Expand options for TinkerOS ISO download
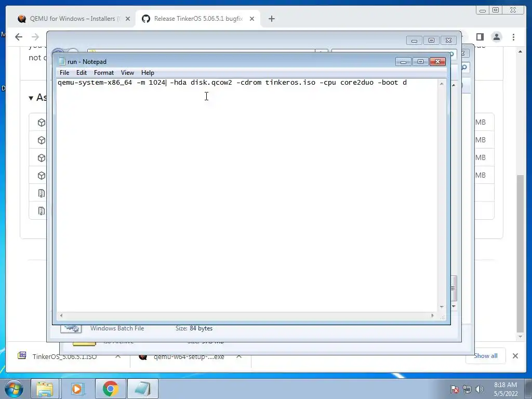 [118, 356]
